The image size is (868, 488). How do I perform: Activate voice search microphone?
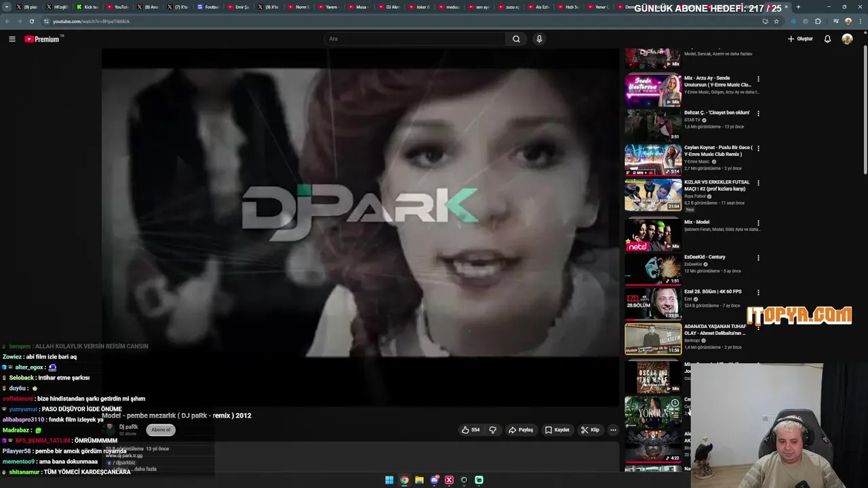(539, 39)
